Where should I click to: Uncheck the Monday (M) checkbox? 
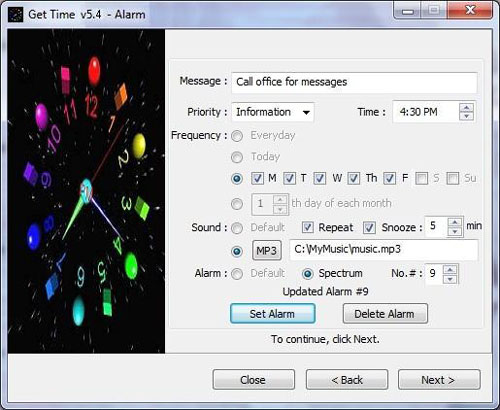(x=257, y=178)
